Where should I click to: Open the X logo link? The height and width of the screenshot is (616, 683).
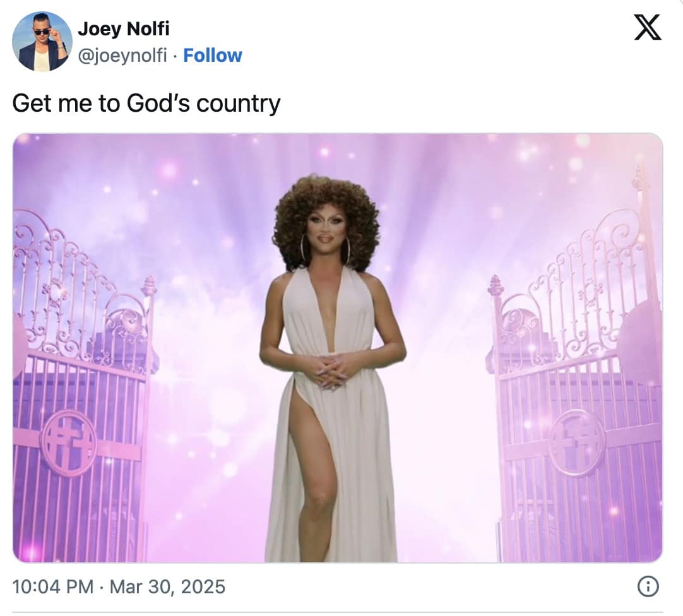coord(647,27)
